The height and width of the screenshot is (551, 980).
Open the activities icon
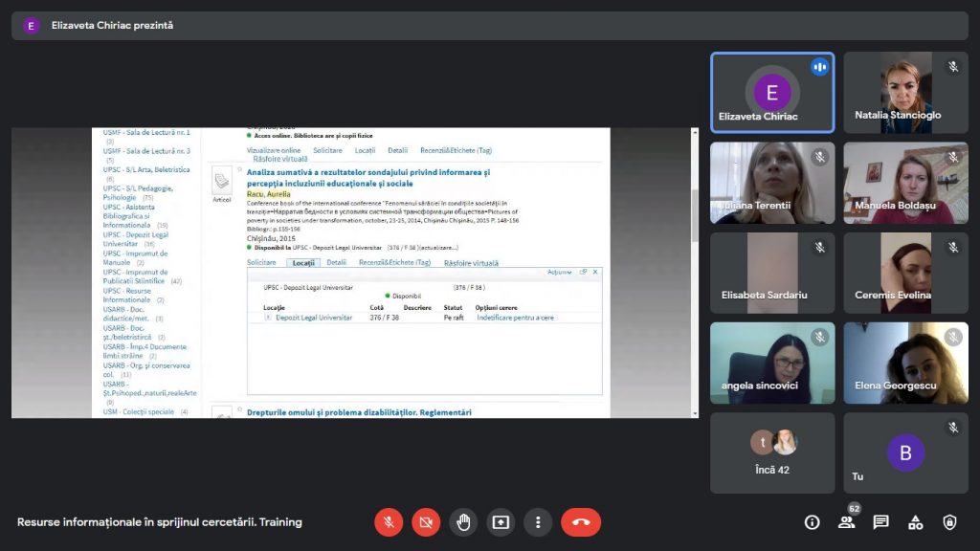[x=916, y=522]
